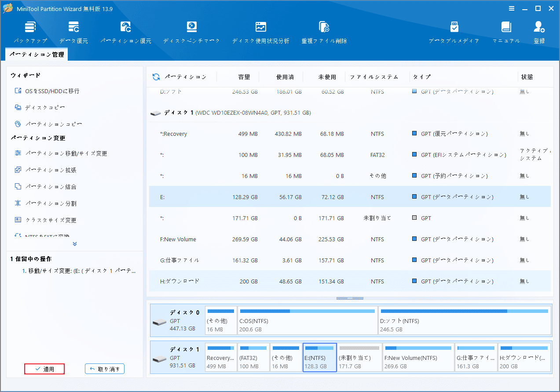
Task: Click the list/disk-map splitter handle
Action: click(x=350, y=298)
